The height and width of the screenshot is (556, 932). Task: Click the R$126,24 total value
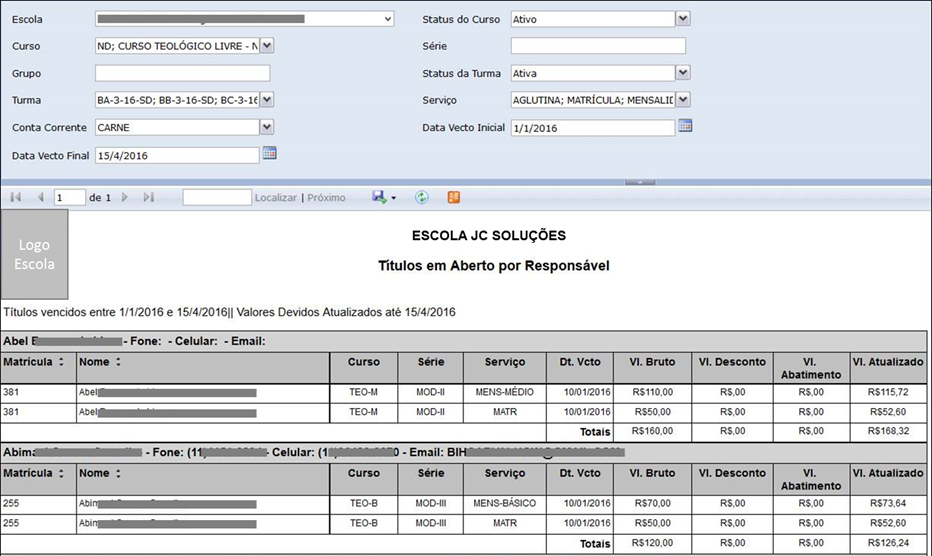(x=888, y=543)
